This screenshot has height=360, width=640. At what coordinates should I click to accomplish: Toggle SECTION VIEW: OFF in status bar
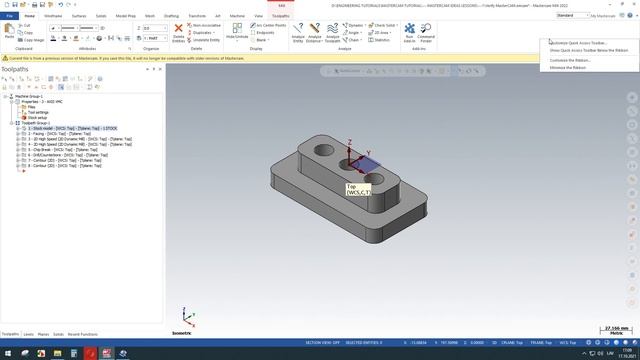coord(322,342)
